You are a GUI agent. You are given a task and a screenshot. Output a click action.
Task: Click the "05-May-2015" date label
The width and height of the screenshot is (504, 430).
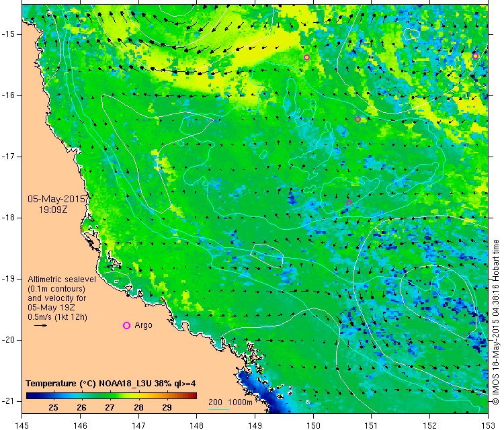[x=56, y=199]
